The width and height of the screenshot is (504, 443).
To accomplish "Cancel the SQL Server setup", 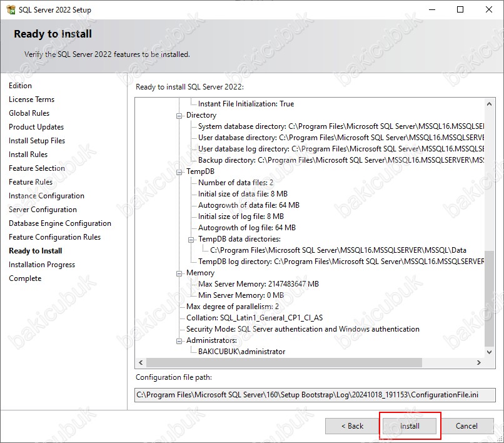I will click(x=466, y=426).
